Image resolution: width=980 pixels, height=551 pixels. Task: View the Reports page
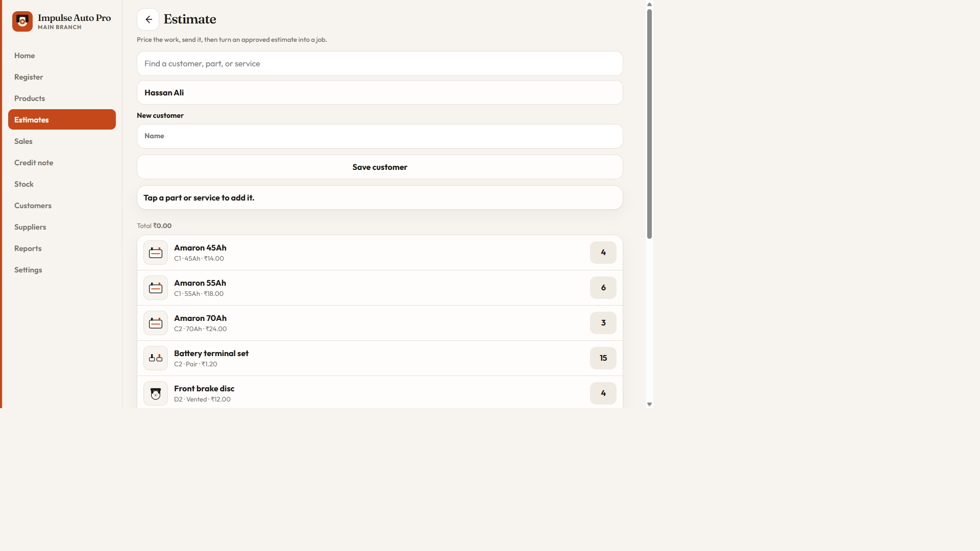pyautogui.click(x=62, y=248)
